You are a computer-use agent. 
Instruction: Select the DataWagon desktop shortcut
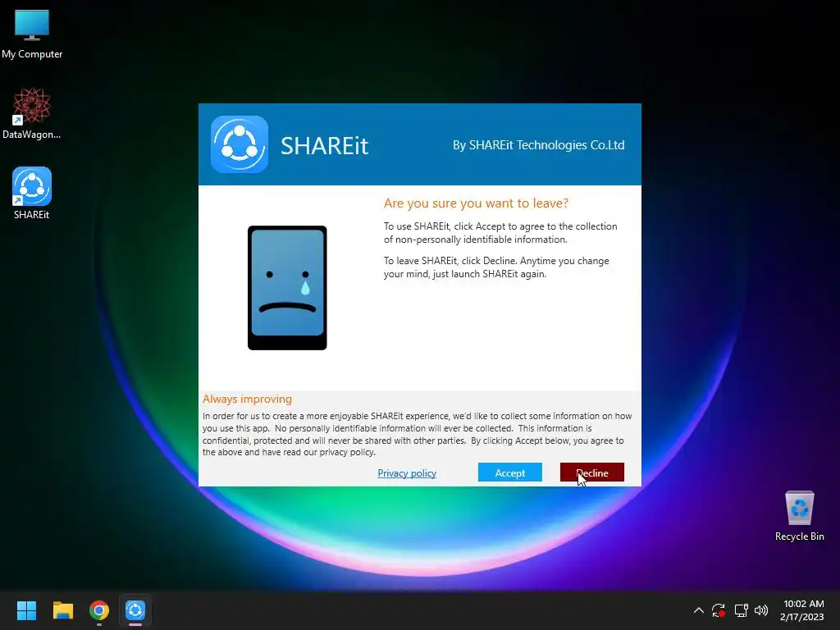[32, 114]
